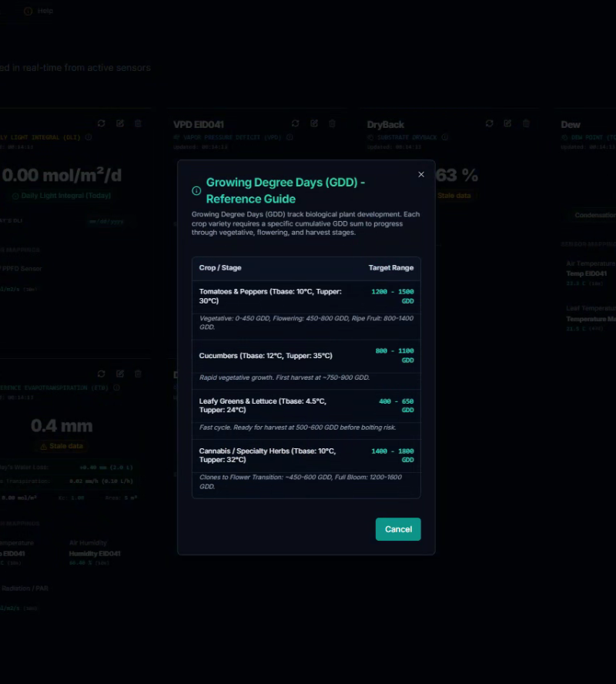This screenshot has height=684, width=616.
Task: Delete the Daily Light Integral card
Action: [138, 123]
